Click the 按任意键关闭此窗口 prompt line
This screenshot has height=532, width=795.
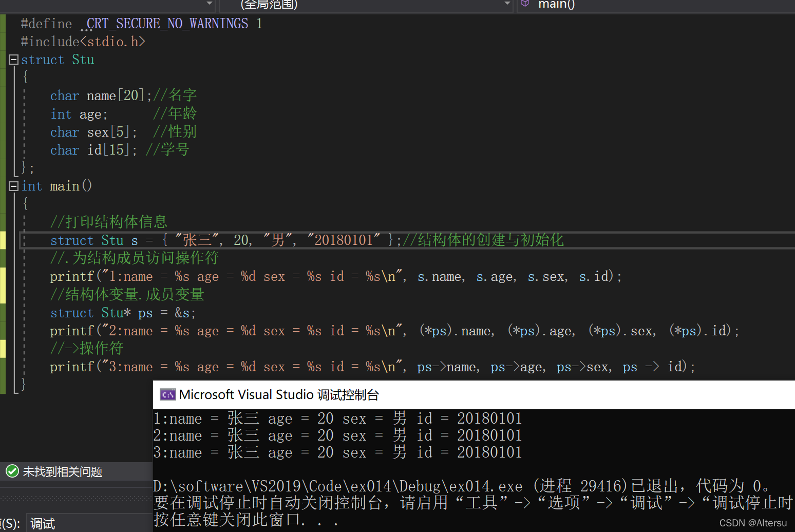(246, 520)
